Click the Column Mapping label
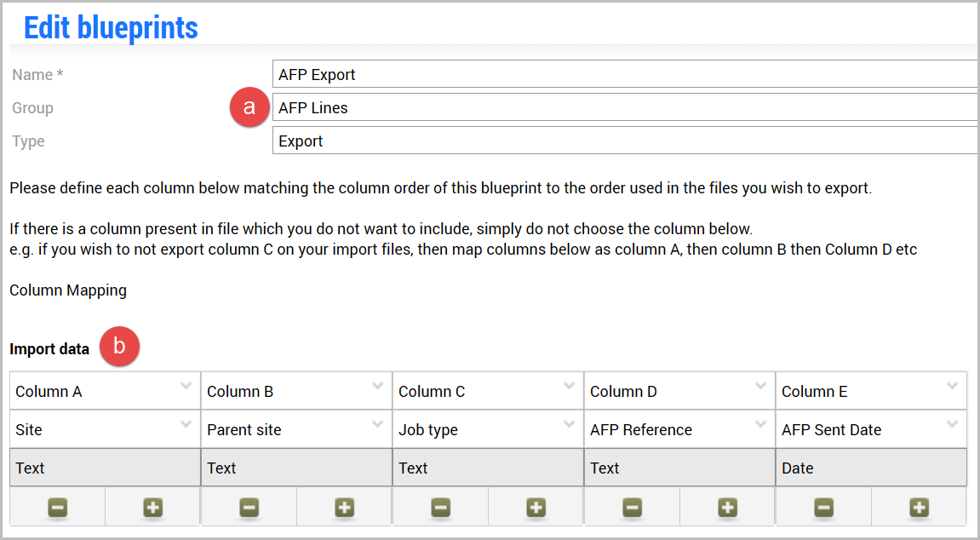980x540 pixels. click(68, 290)
